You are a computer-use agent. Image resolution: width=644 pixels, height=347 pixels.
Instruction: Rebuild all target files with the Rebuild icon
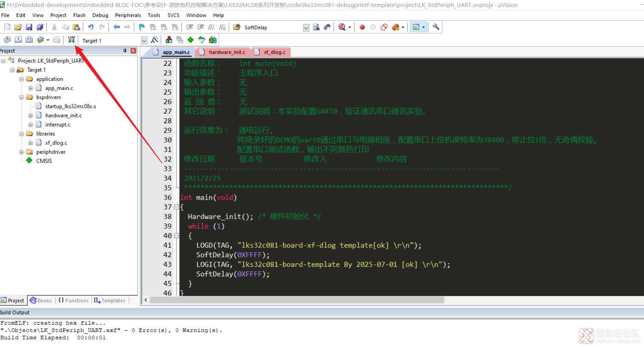click(x=29, y=40)
